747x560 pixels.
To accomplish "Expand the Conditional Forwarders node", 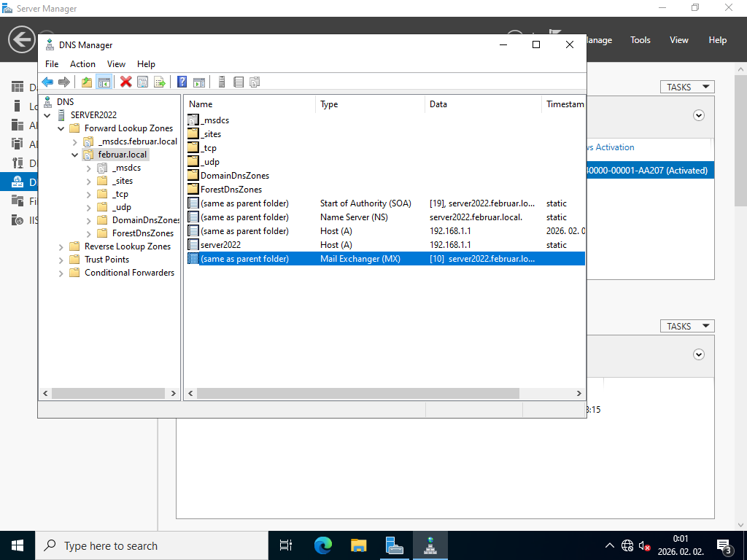I will [61, 273].
